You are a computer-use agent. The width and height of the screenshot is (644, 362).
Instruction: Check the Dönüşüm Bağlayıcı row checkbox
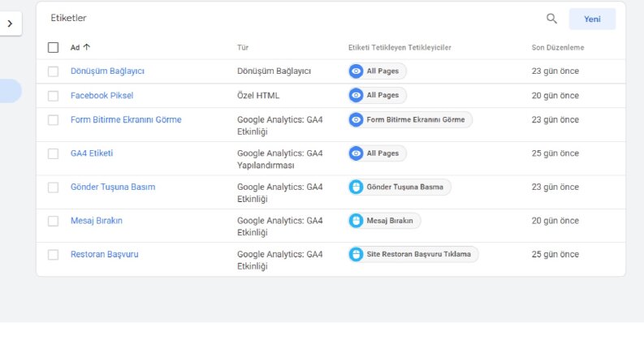(x=53, y=71)
